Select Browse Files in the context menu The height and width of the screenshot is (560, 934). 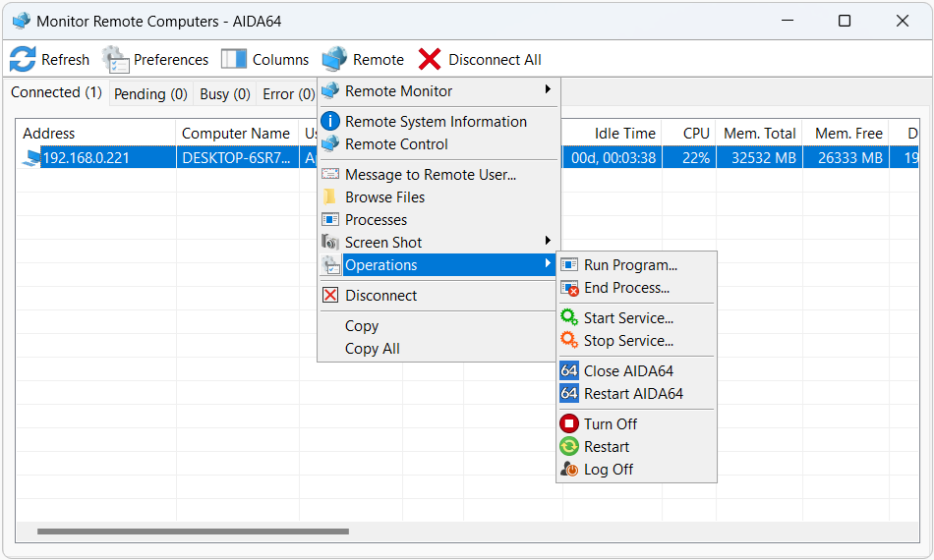(384, 197)
